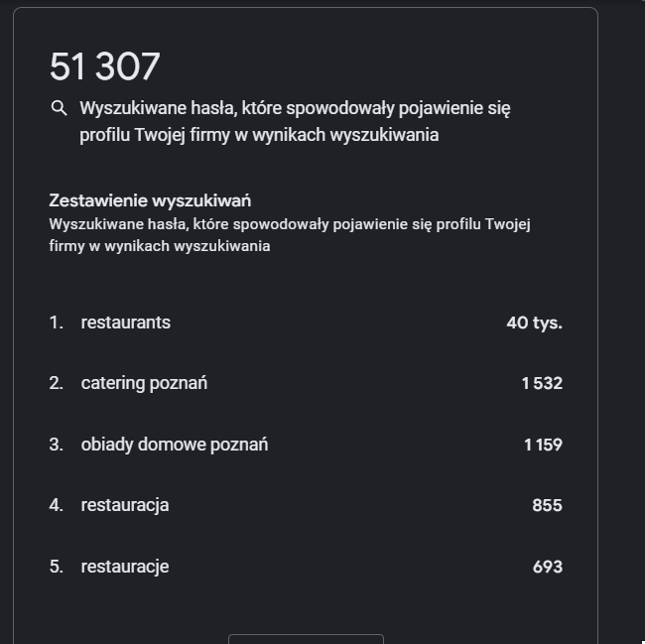Click the subtitle under Zestawienie wyszukiwań
The height and width of the screenshot is (644, 645).
290,234
